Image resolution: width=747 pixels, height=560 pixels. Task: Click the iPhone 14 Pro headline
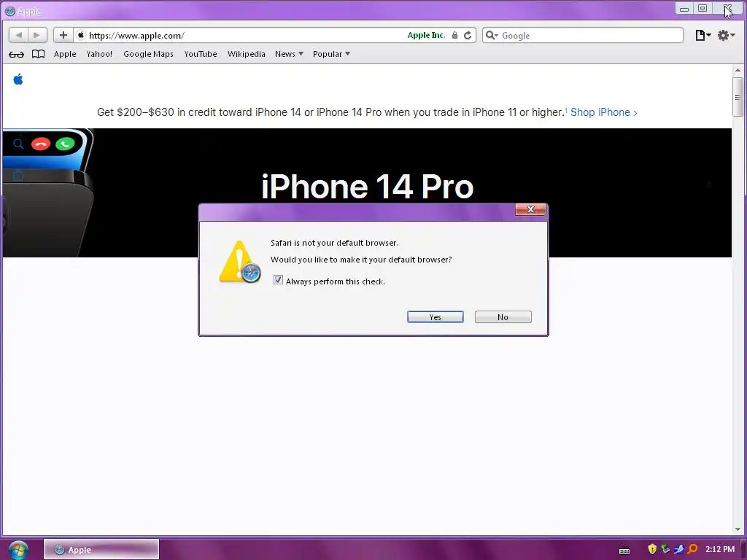368,186
